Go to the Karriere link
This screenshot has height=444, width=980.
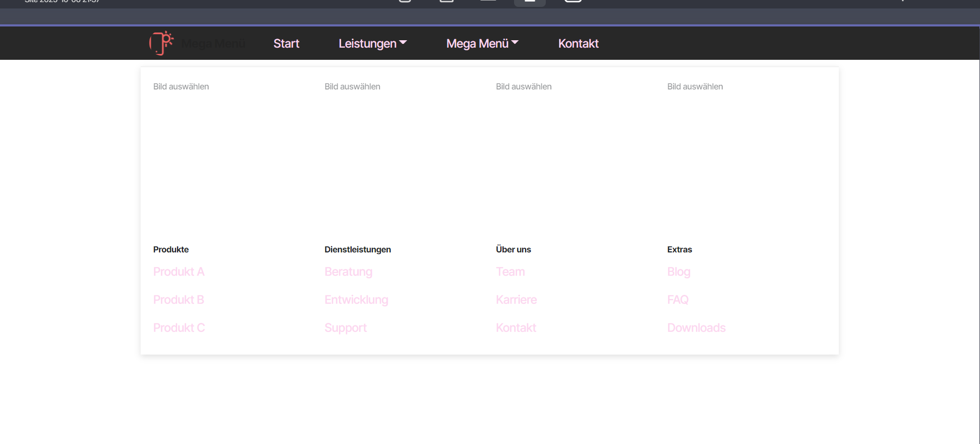[516, 300]
